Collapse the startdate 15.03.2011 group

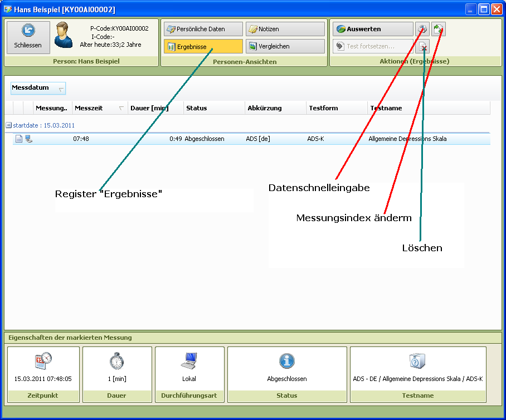click(x=8, y=126)
